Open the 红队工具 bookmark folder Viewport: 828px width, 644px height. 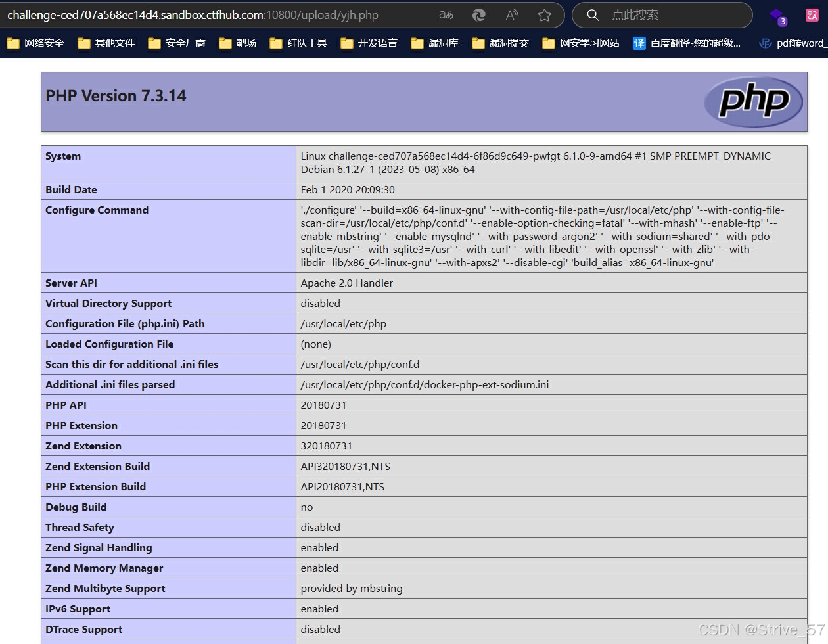pyautogui.click(x=298, y=43)
